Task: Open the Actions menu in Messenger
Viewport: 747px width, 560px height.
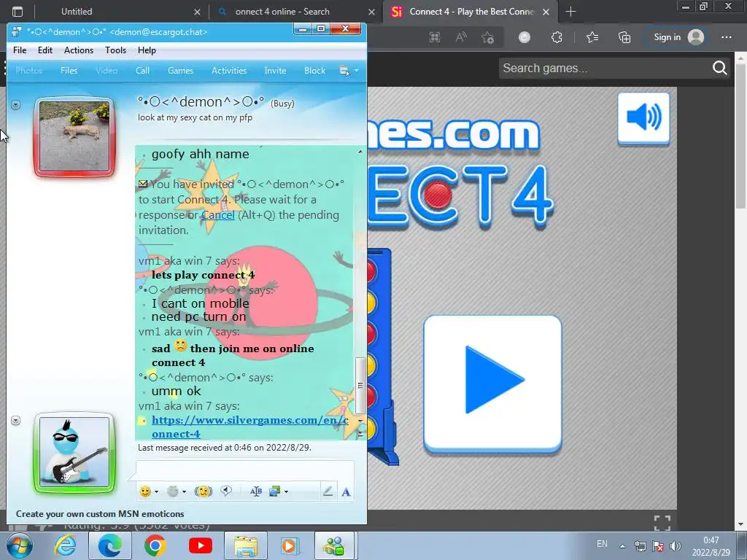Action: 79,50
